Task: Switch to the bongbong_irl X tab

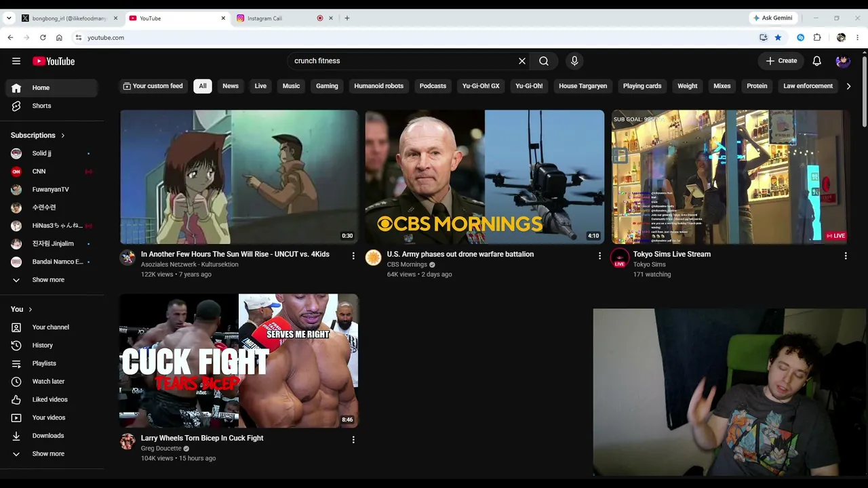Action: coord(69,18)
